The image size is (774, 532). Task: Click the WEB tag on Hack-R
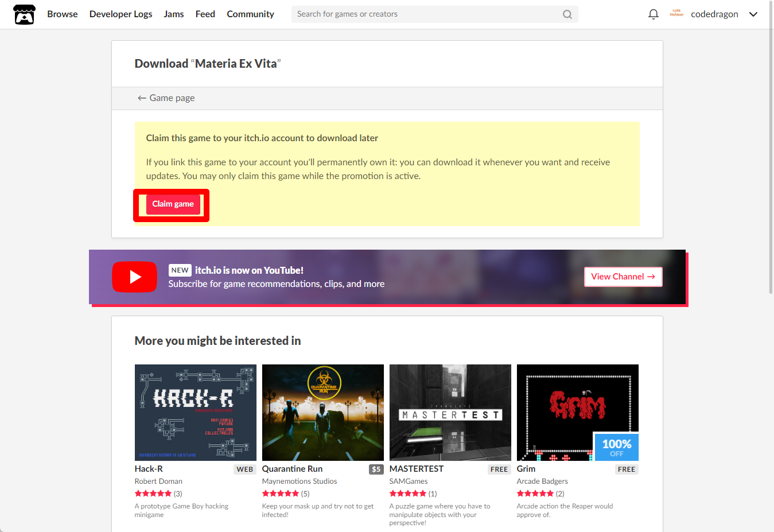(245, 469)
